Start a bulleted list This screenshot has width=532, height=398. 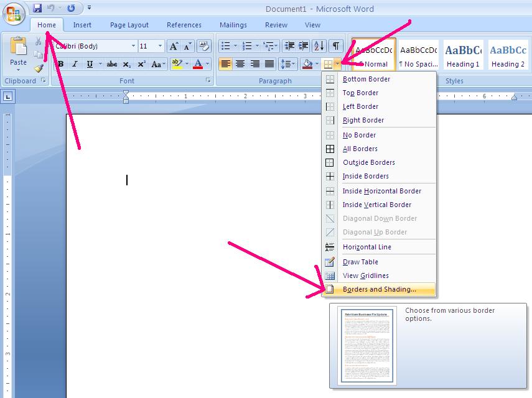(226, 45)
